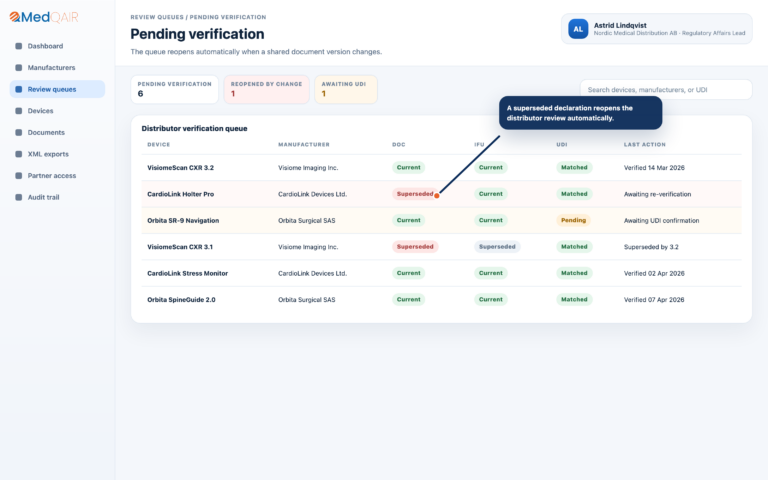
Task: Open Orbita SpineGuide 2.0 device row
Action: point(441,300)
